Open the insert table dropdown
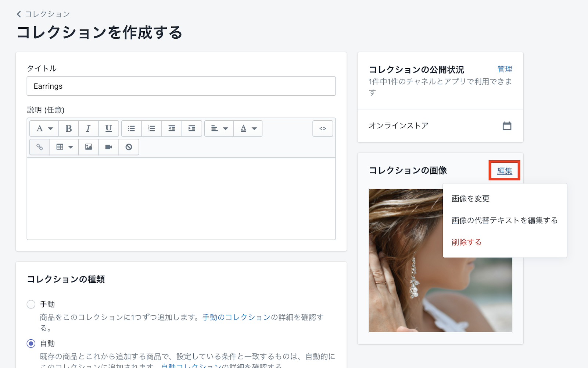The height and width of the screenshot is (368, 588). (64, 147)
